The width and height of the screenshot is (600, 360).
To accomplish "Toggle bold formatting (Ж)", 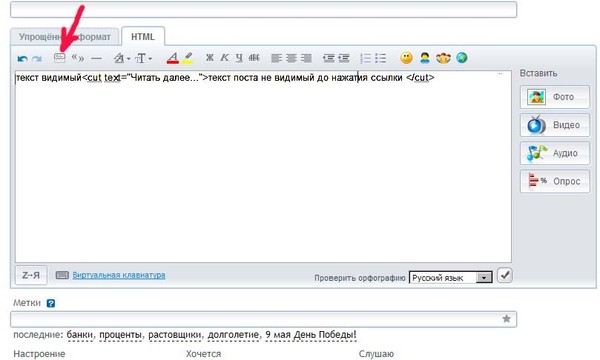I will (x=210, y=58).
